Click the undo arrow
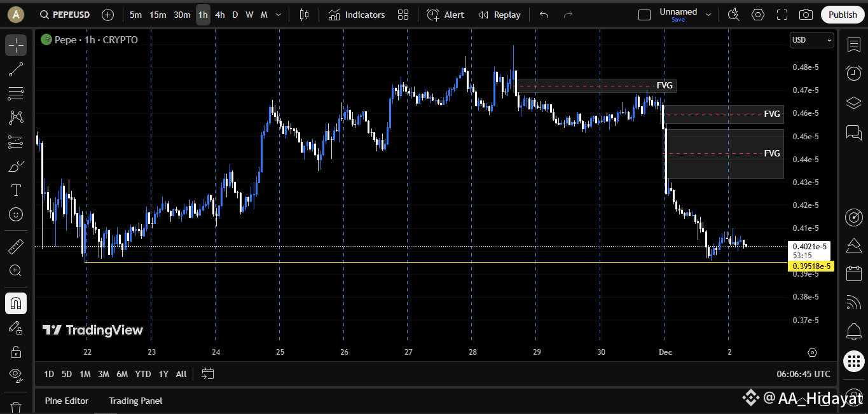Image resolution: width=868 pixels, height=414 pixels. pyautogui.click(x=544, y=15)
